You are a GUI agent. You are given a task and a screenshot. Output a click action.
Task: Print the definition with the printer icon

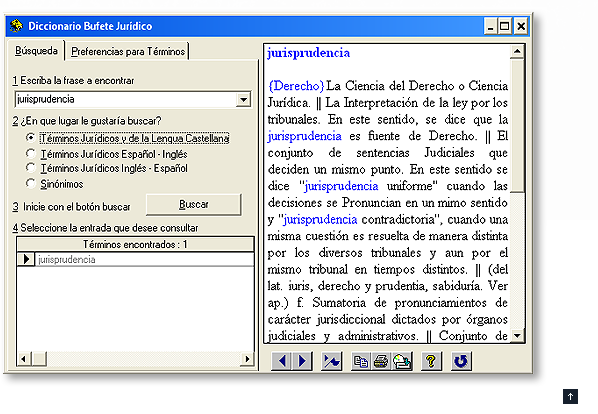[381, 361]
